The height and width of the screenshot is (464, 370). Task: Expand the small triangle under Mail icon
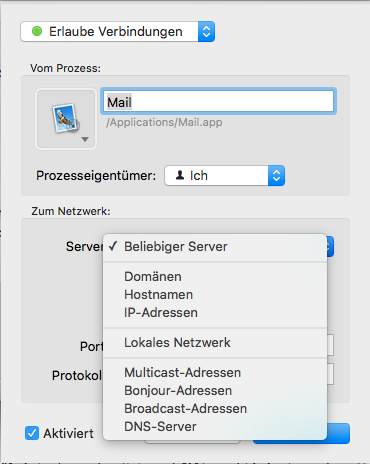point(85,139)
